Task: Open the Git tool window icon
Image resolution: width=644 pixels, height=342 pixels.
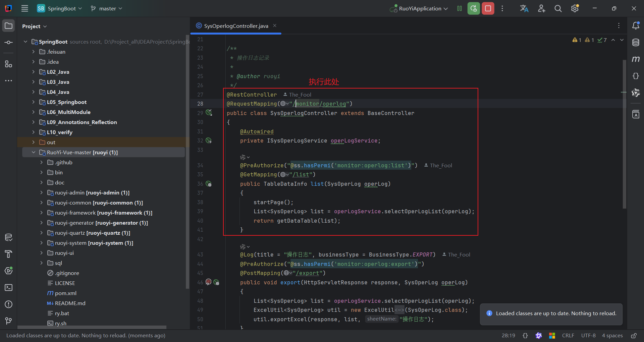Action: [9, 321]
